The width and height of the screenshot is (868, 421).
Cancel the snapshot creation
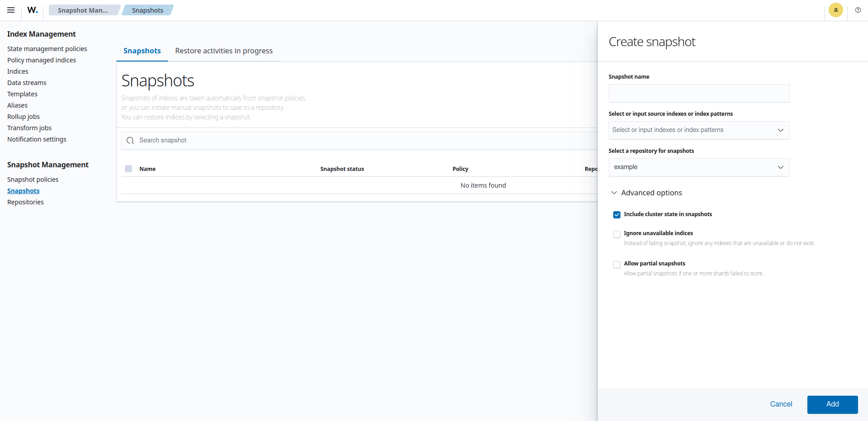781,404
